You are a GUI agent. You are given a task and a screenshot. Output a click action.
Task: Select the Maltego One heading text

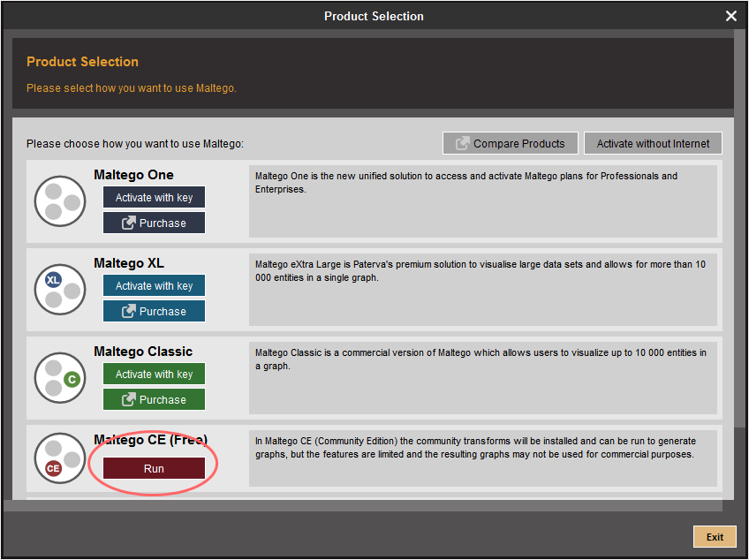(x=133, y=175)
